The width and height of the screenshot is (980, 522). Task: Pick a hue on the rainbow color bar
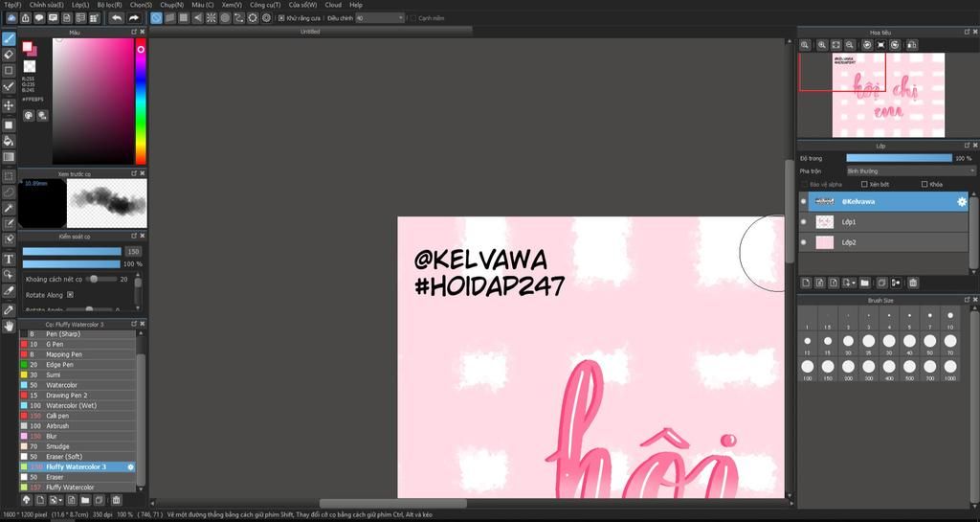[141, 102]
